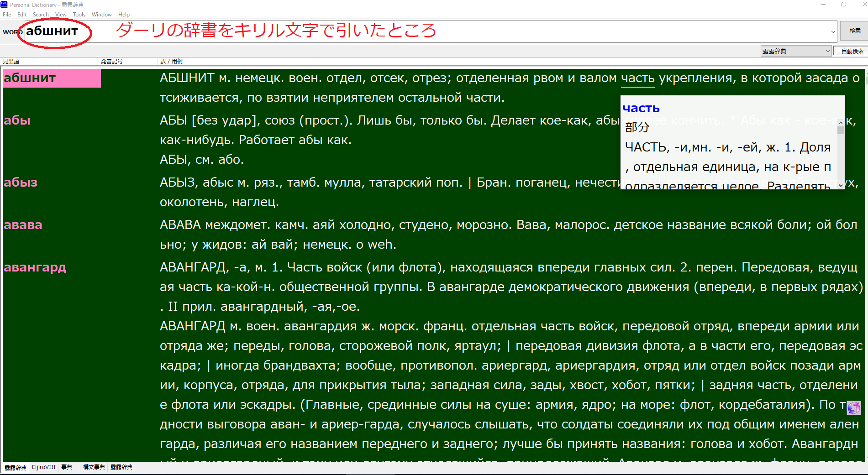Click the popup scrollbar down arrow
This screenshot has width=868, height=475.
pos(841,186)
